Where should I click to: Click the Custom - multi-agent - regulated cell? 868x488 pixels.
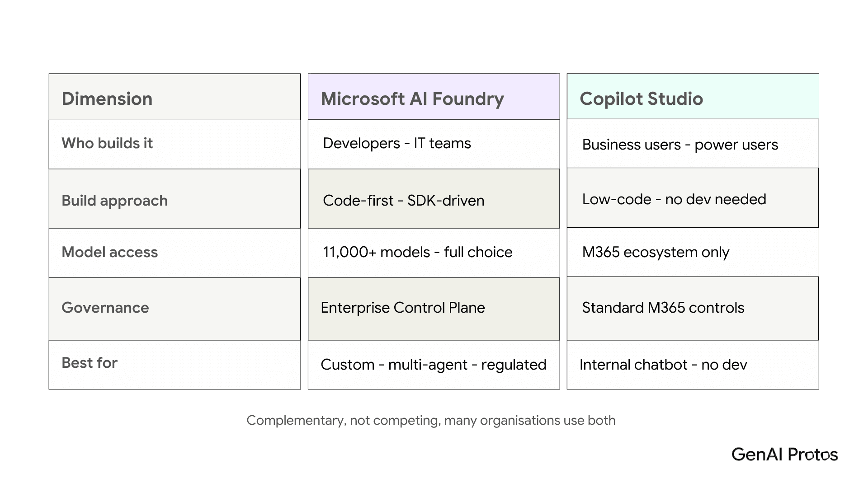[x=434, y=365]
